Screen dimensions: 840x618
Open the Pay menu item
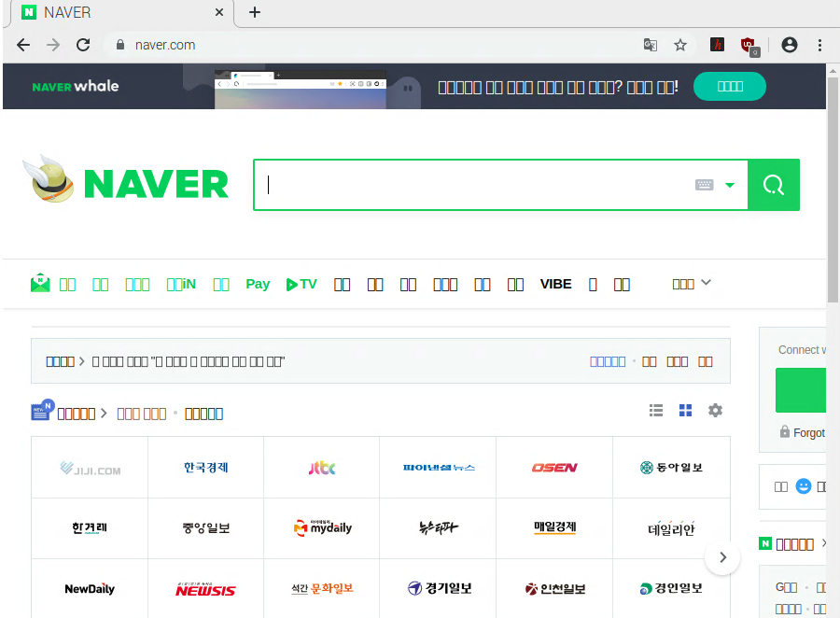258,284
